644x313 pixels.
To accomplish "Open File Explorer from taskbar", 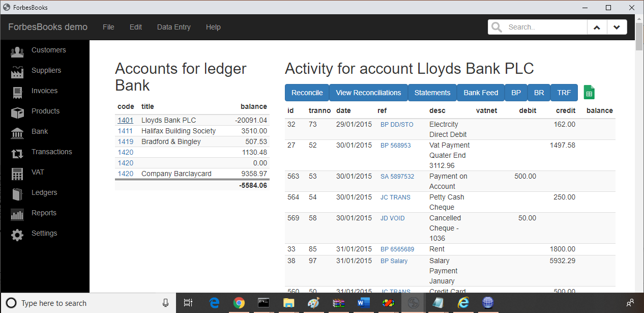I will [x=288, y=303].
